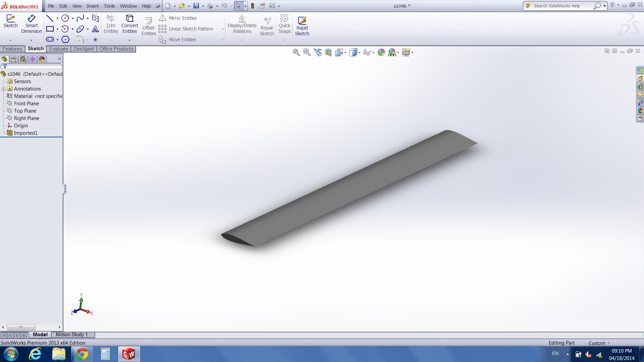Open the Rapid Sketch tool
Viewport: 644px width, 362px height.
(x=302, y=26)
